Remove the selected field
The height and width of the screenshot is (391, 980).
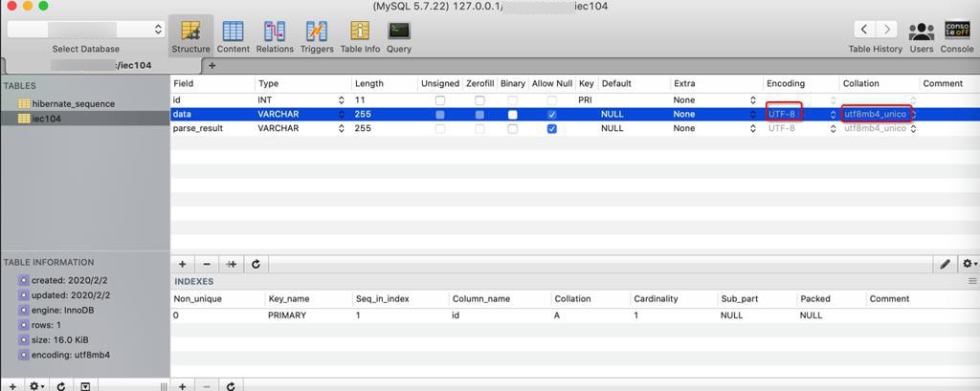207,264
